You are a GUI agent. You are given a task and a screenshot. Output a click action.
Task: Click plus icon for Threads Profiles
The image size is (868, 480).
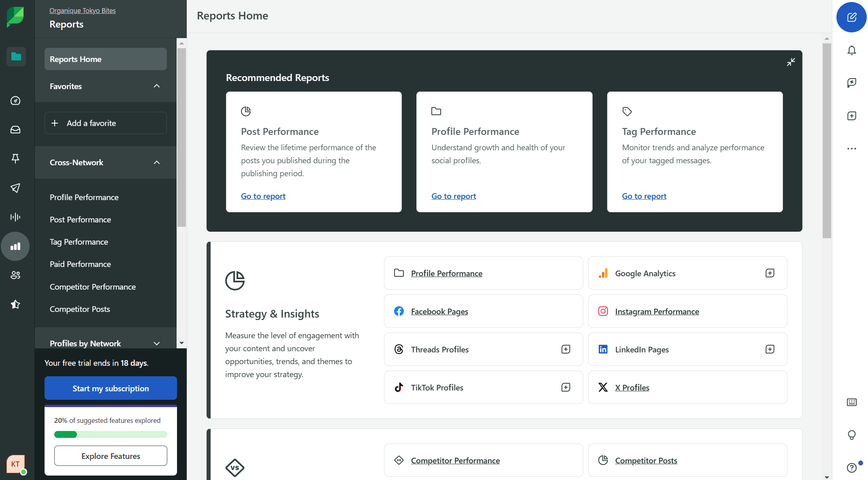coord(565,349)
